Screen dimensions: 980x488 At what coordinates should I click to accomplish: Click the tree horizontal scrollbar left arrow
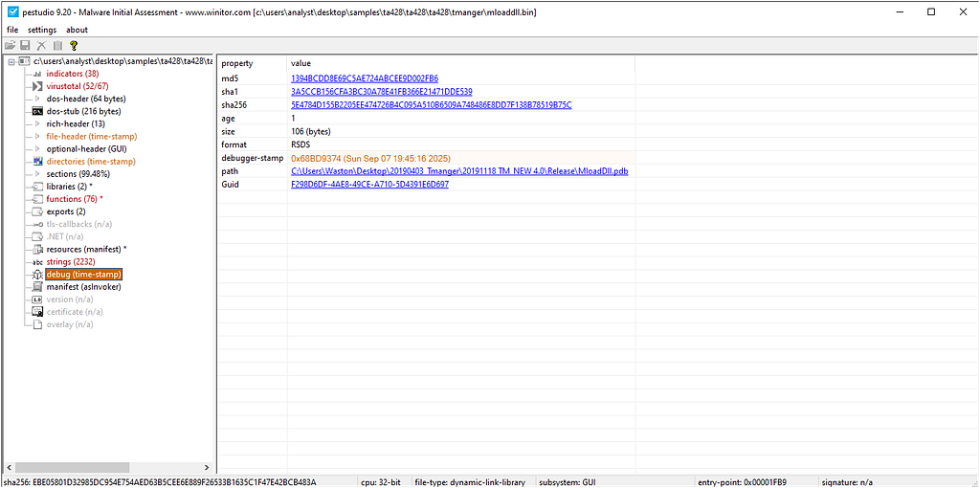click(8, 467)
